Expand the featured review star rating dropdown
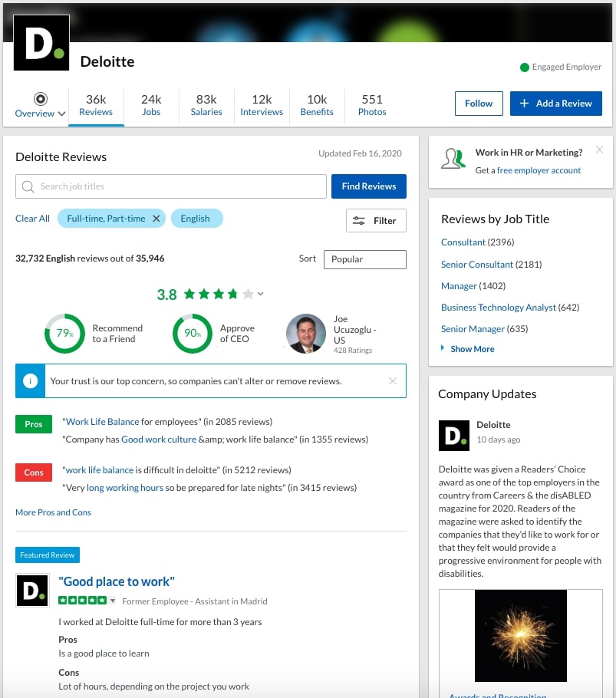Image resolution: width=616 pixels, height=698 pixels. (x=113, y=601)
